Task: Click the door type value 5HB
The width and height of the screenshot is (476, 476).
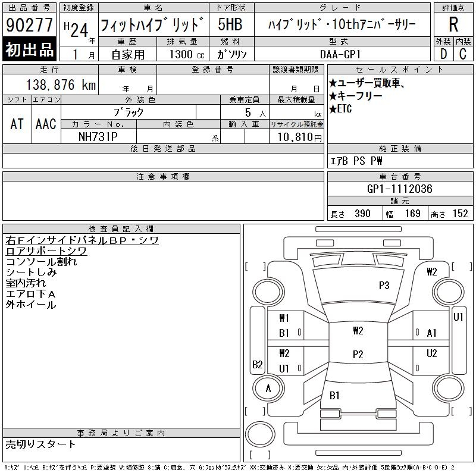Action: pyautogui.click(x=230, y=24)
